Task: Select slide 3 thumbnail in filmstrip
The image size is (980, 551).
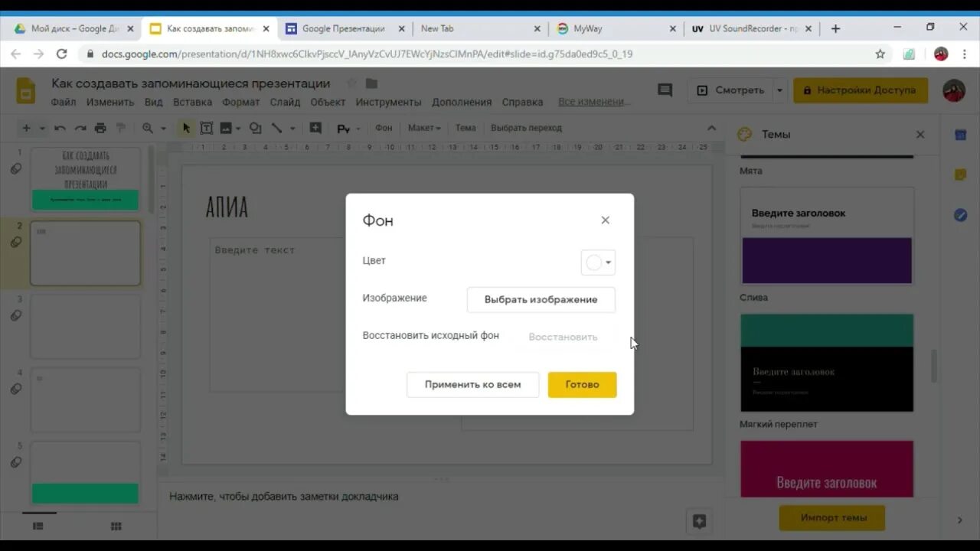Action: pyautogui.click(x=85, y=326)
